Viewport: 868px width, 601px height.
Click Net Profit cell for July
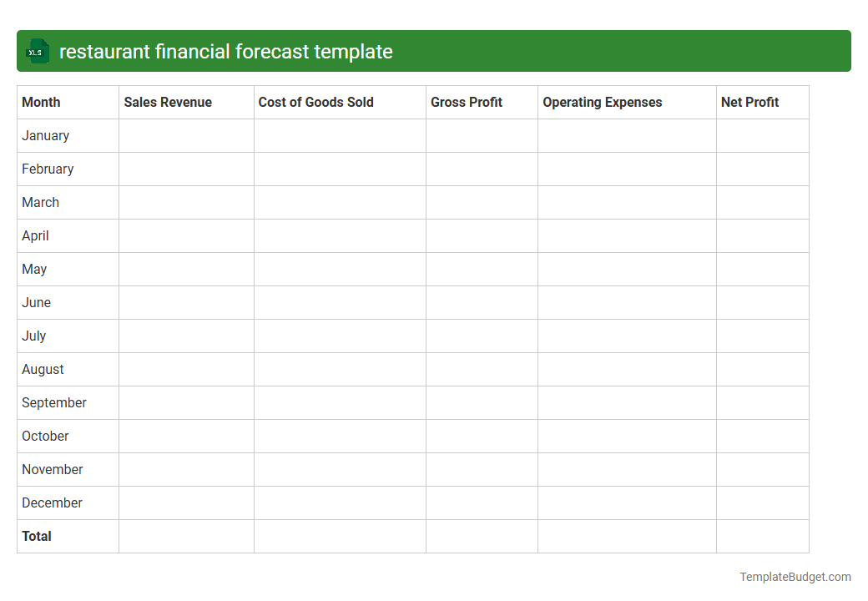[x=762, y=336]
